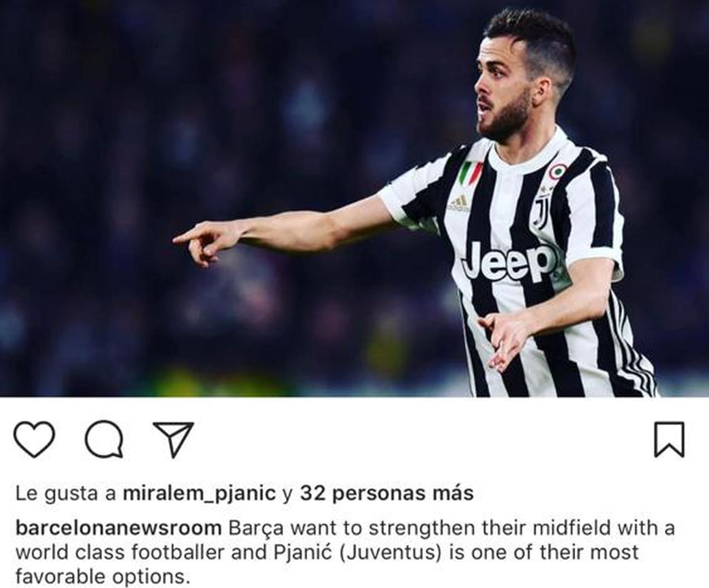Tap the Italian tricolor shield badge
This screenshot has height=588, width=709.
(470, 173)
